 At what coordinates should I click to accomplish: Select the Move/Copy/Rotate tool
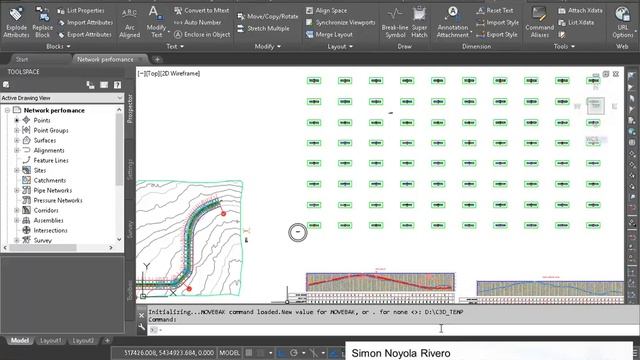tap(268, 16)
